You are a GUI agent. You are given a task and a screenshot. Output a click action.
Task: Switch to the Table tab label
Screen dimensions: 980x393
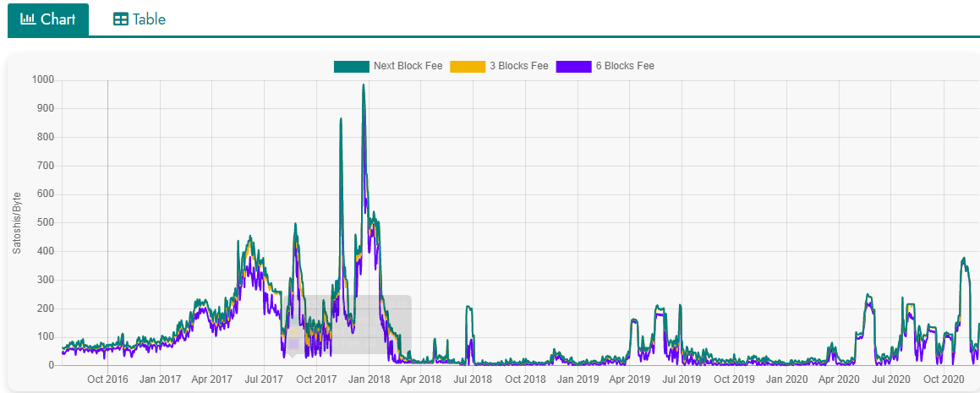pos(149,19)
